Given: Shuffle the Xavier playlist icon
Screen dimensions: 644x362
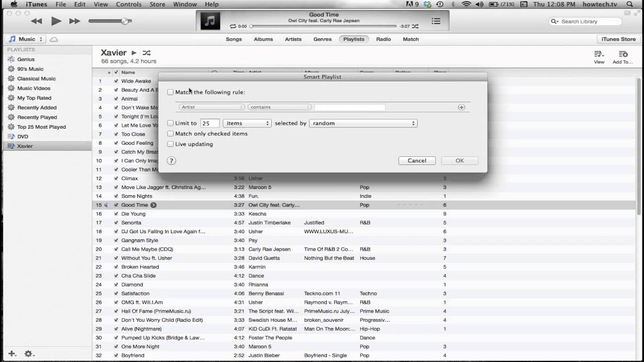Looking at the screenshot, I should pos(146,53).
